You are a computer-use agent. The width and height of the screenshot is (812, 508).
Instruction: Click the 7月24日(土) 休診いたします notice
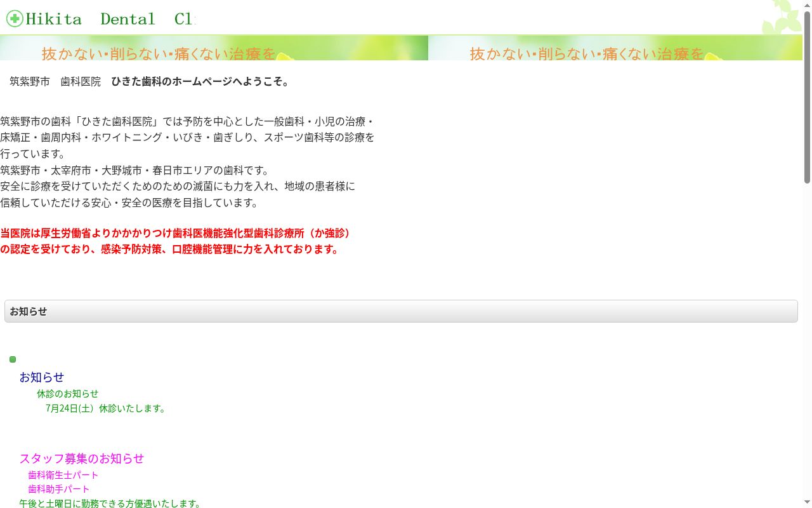[107, 408]
